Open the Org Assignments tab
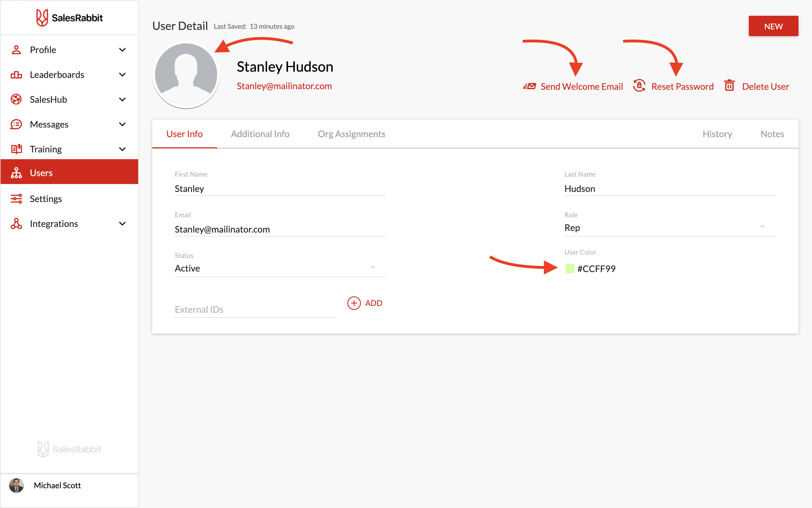 pos(351,134)
